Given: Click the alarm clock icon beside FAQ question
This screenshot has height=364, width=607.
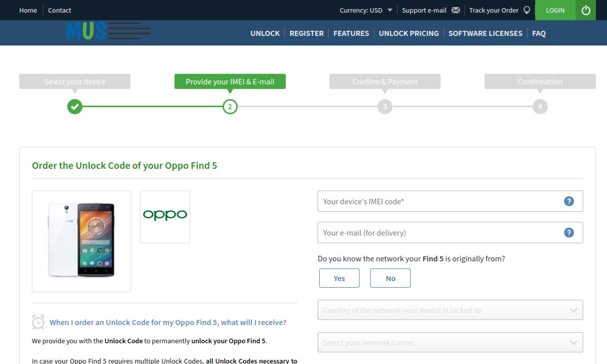Looking at the screenshot, I should tap(38, 322).
